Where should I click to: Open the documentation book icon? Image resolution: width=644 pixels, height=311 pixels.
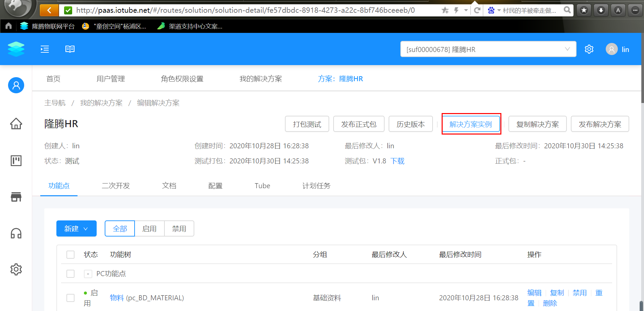pos(70,49)
